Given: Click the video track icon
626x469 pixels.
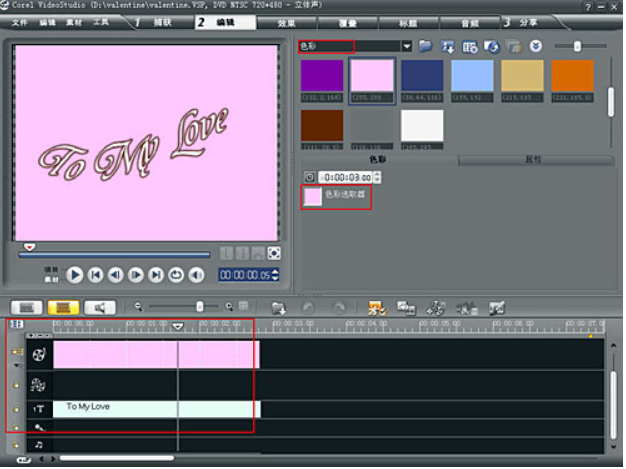Looking at the screenshot, I should click(x=39, y=354).
